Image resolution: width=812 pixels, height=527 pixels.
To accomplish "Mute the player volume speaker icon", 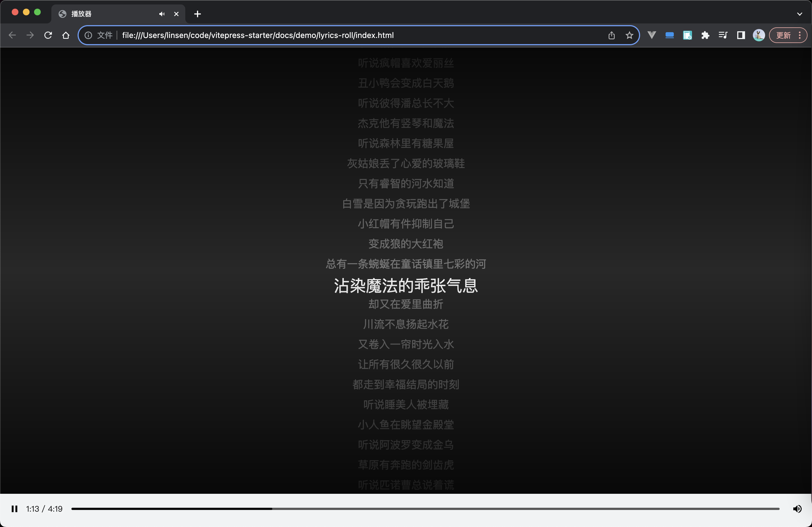I will click(797, 509).
